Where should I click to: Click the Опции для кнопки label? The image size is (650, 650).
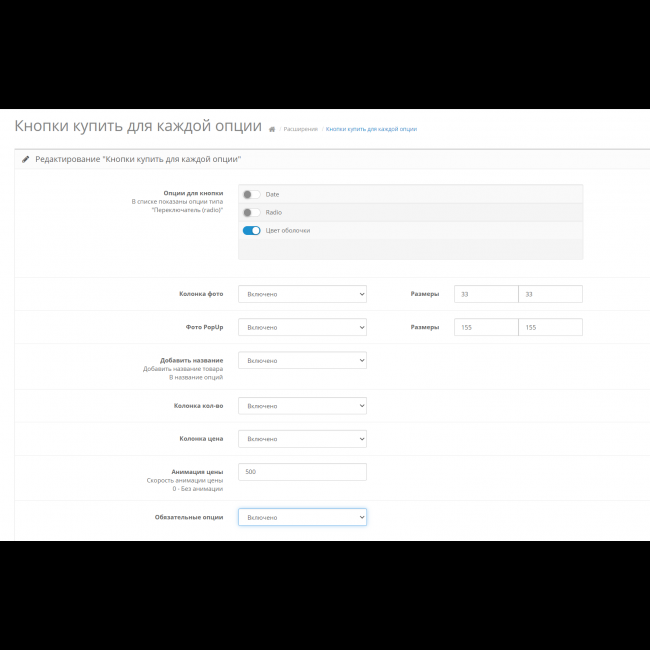(x=193, y=193)
